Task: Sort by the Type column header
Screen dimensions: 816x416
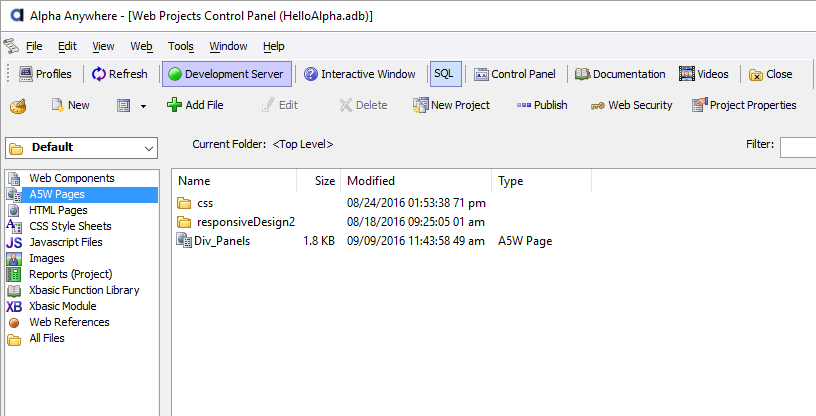Action: tap(541, 181)
